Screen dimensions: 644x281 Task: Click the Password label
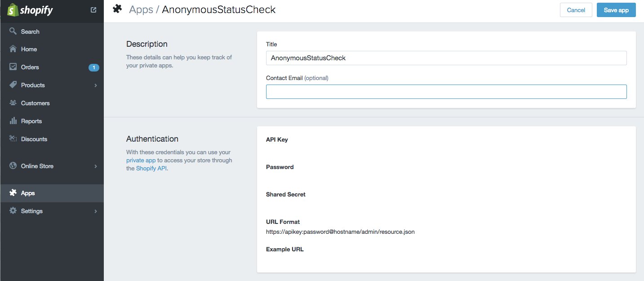point(280,167)
